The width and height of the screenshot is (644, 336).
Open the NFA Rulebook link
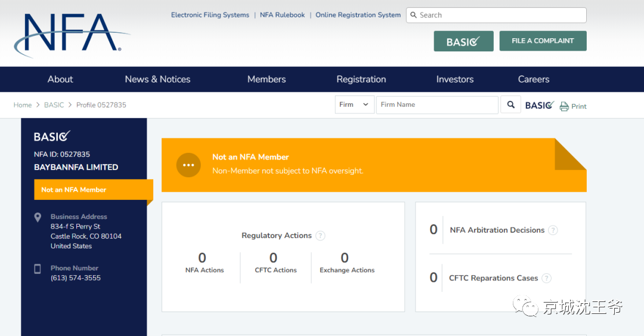coord(282,15)
